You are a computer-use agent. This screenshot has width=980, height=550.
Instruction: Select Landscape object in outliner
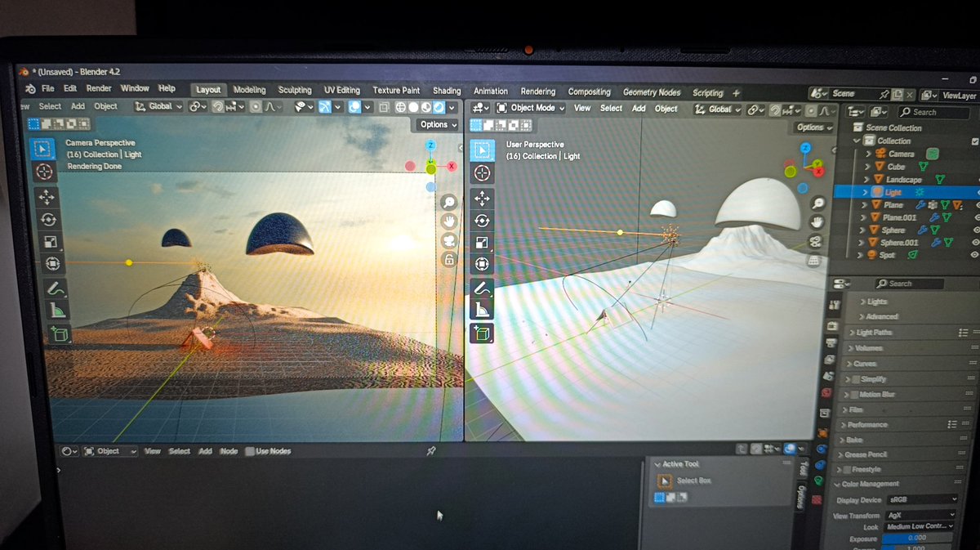(x=903, y=179)
